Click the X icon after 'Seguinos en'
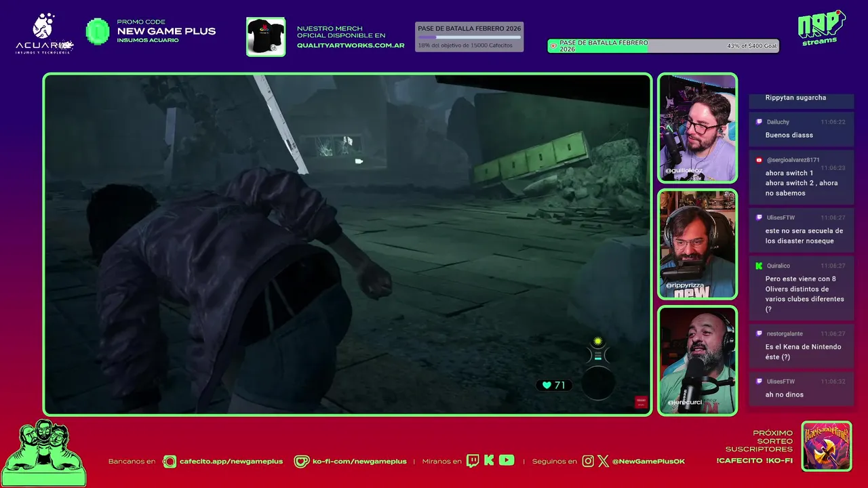The image size is (868, 488). pos(604,461)
